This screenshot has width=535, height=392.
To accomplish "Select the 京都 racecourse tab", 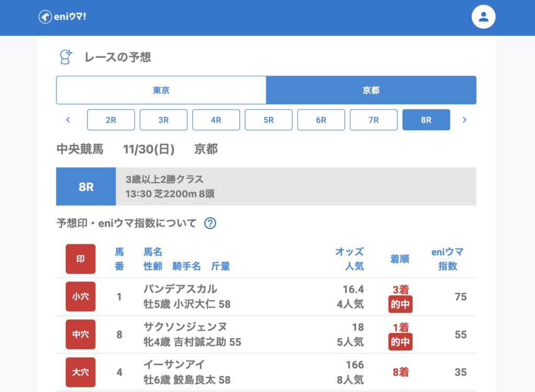I will tap(371, 90).
